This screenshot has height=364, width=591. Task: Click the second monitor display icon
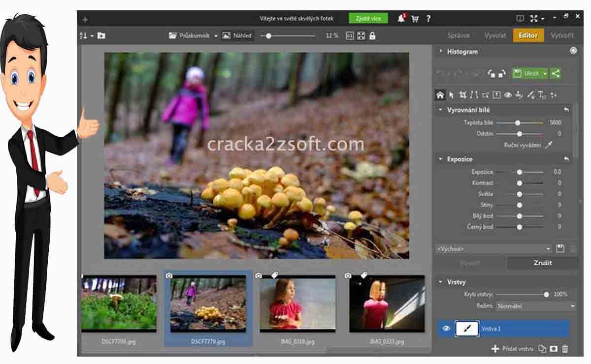pyautogui.click(x=520, y=19)
